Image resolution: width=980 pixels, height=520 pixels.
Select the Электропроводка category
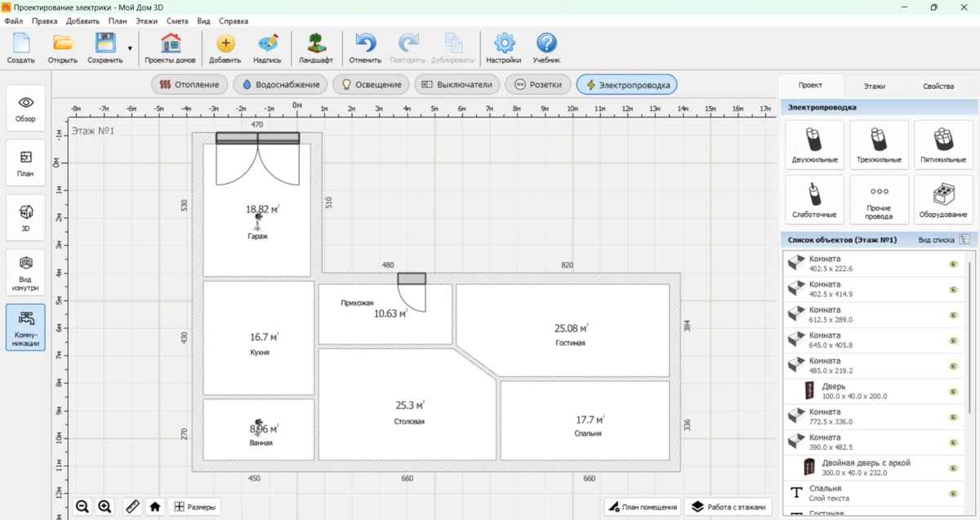pyautogui.click(x=626, y=85)
